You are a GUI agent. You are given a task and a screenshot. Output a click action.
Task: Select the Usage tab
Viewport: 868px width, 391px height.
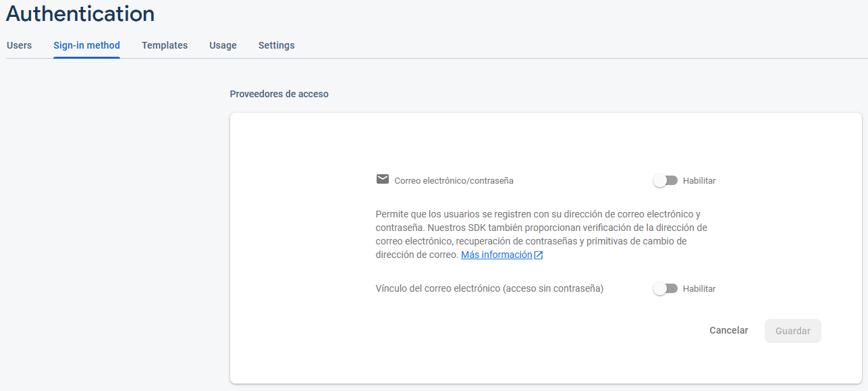pyautogui.click(x=223, y=45)
